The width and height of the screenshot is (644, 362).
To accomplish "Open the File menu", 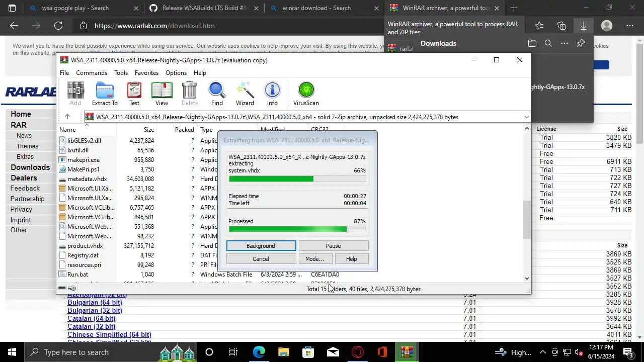I will 64,73.
